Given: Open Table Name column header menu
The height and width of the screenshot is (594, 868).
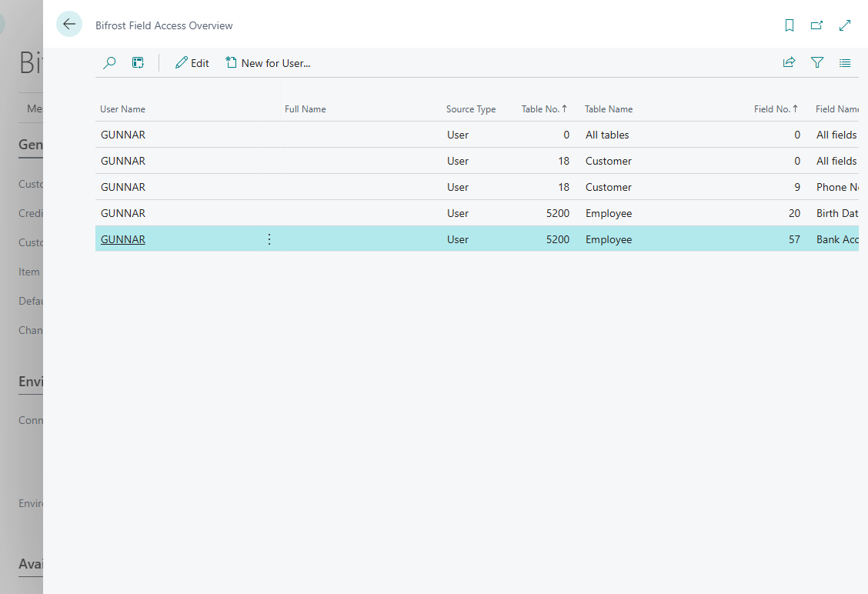Looking at the screenshot, I should point(609,109).
